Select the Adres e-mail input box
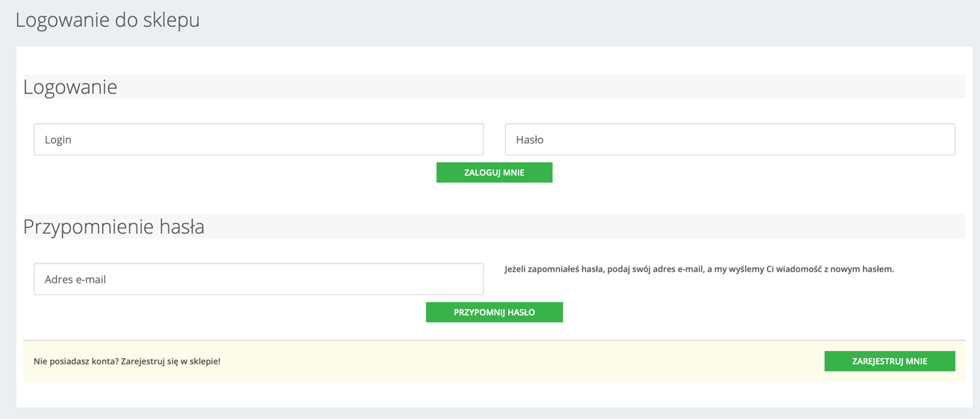Viewport: 980px width, 419px height. click(x=259, y=279)
